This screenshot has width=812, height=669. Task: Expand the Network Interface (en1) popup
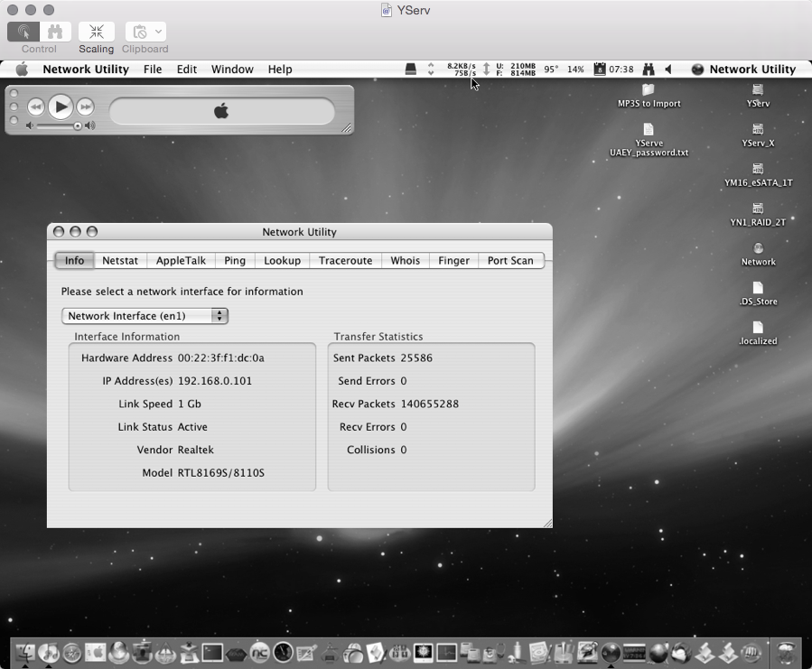pyautogui.click(x=145, y=316)
